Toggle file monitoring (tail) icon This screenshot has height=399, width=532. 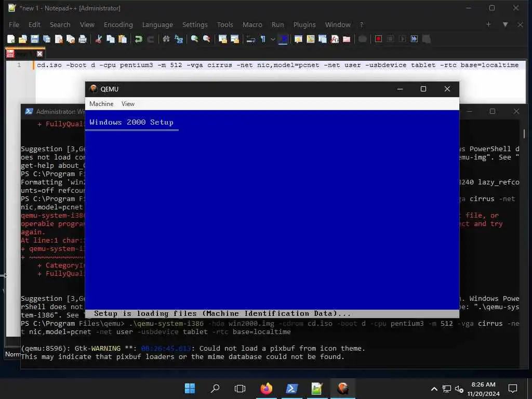[x=362, y=39]
